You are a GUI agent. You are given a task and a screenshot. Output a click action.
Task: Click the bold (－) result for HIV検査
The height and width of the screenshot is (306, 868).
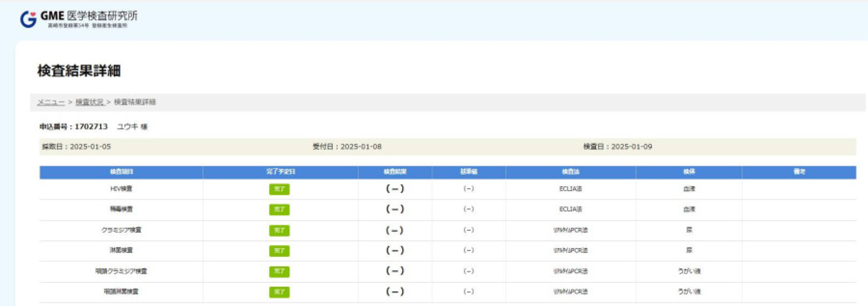click(x=395, y=189)
